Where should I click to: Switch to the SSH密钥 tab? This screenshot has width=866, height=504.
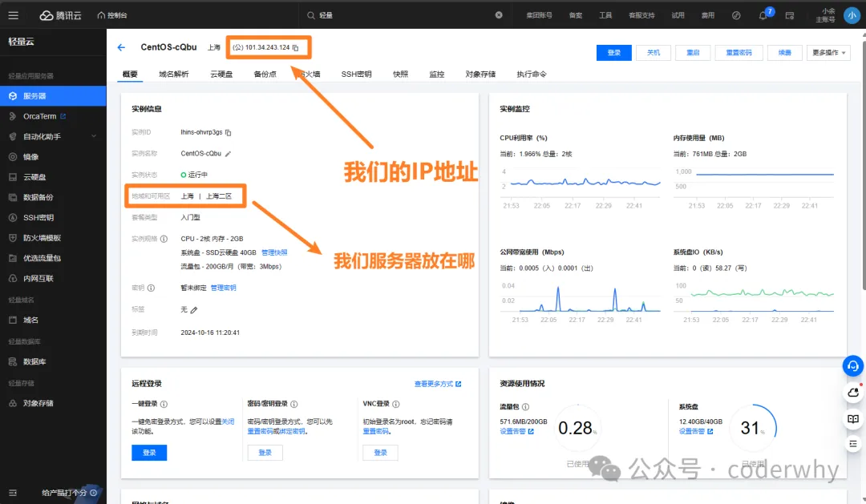tap(356, 74)
